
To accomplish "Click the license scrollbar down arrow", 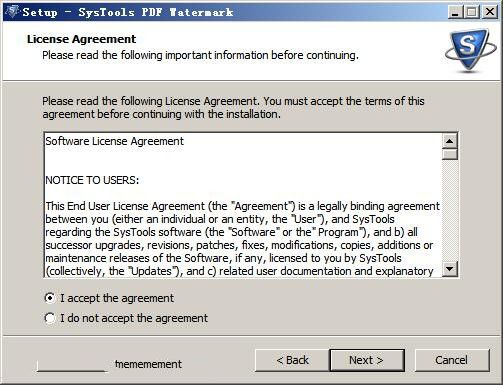I will click(x=449, y=269).
